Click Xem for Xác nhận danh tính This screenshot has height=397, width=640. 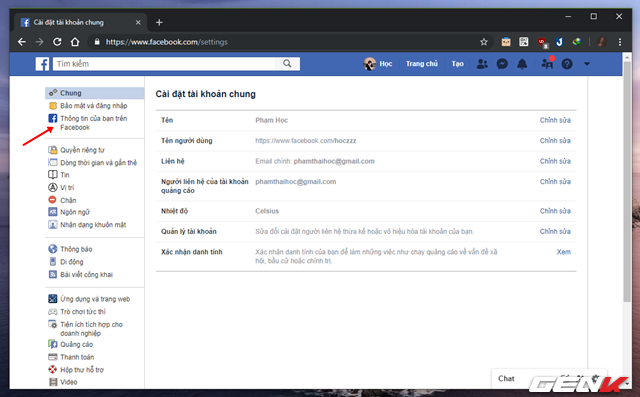point(564,252)
